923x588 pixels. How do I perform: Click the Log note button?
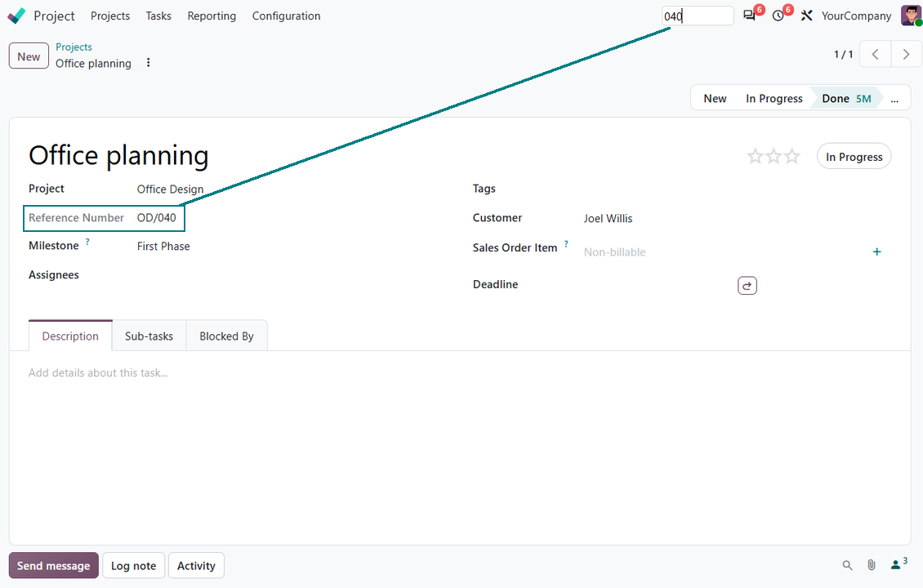click(x=134, y=566)
